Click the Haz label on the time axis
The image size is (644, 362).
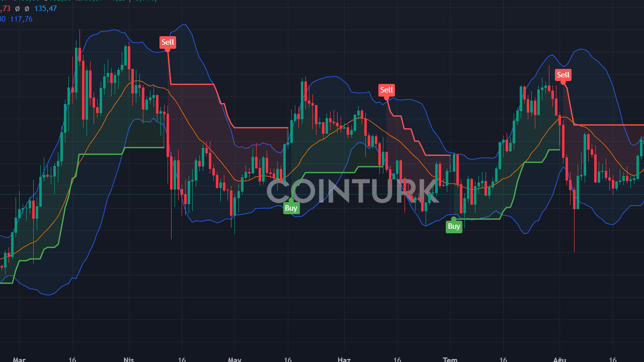pos(344,359)
